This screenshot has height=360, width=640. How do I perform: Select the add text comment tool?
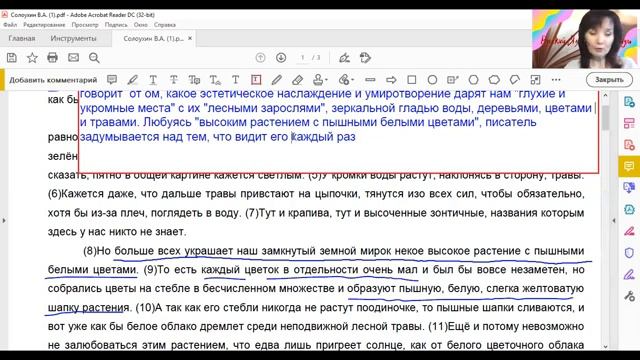(236, 80)
